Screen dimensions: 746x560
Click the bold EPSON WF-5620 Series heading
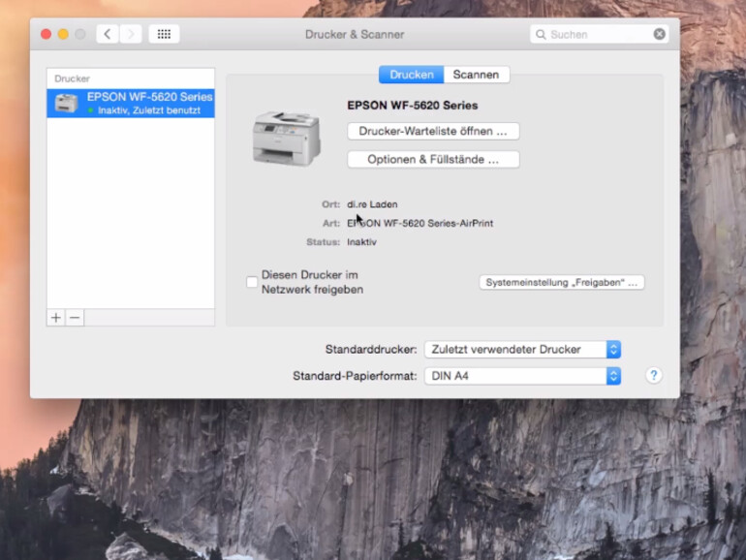(x=412, y=106)
